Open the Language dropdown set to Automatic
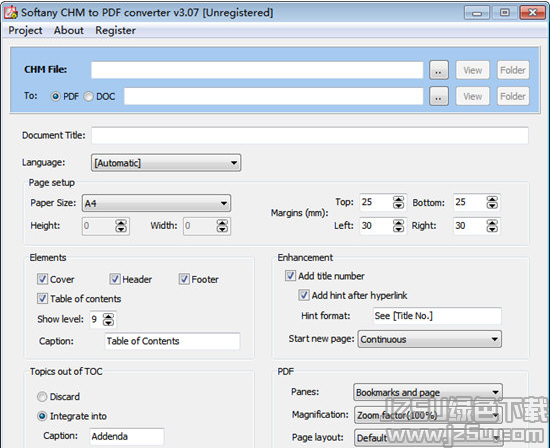 tap(166, 163)
